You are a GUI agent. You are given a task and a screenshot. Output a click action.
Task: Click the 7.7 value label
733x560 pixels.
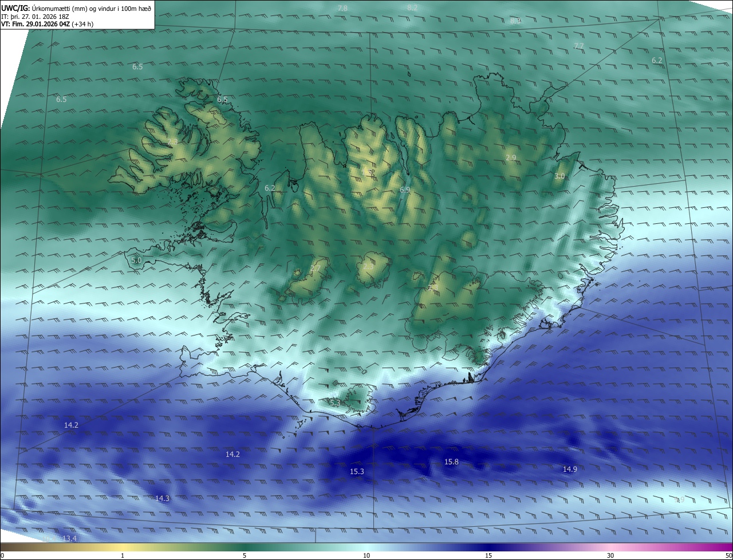[578, 46]
